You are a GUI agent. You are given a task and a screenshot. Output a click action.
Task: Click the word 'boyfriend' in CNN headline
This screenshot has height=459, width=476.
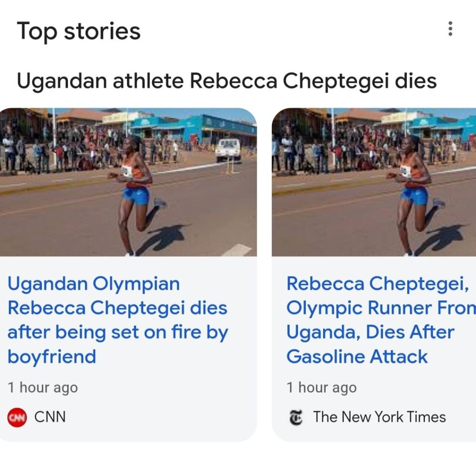pyautogui.click(x=52, y=356)
